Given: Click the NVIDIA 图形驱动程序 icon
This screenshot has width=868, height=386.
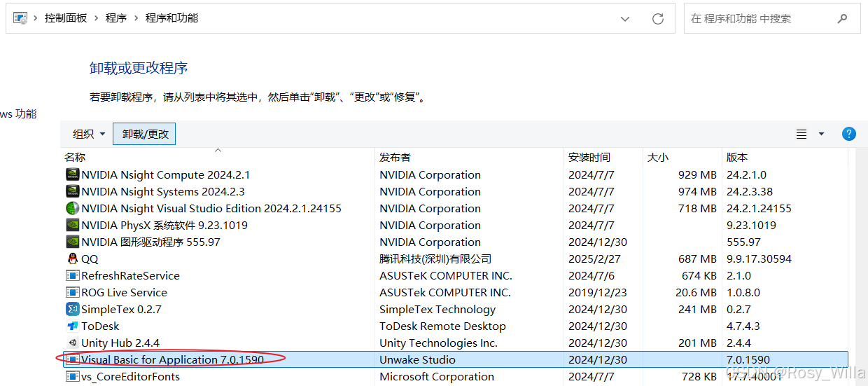Looking at the screenshot, I should (x=72, y=242).
